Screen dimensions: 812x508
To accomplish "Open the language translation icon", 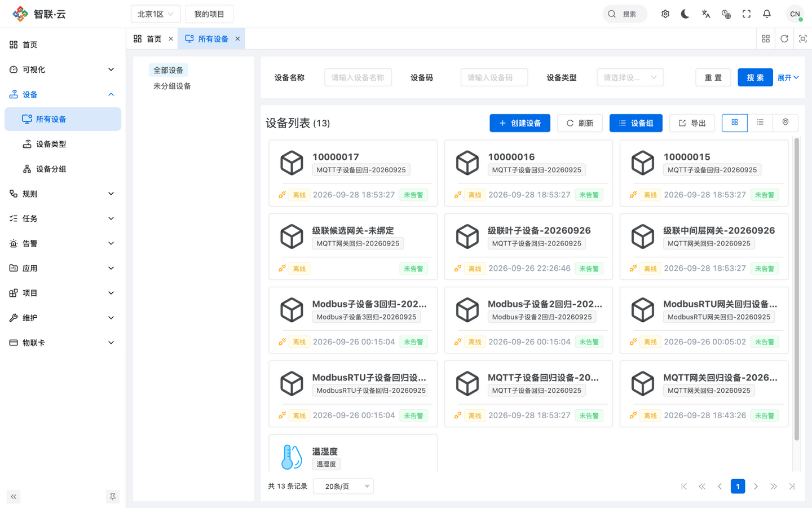I will [x=706, y=14].
